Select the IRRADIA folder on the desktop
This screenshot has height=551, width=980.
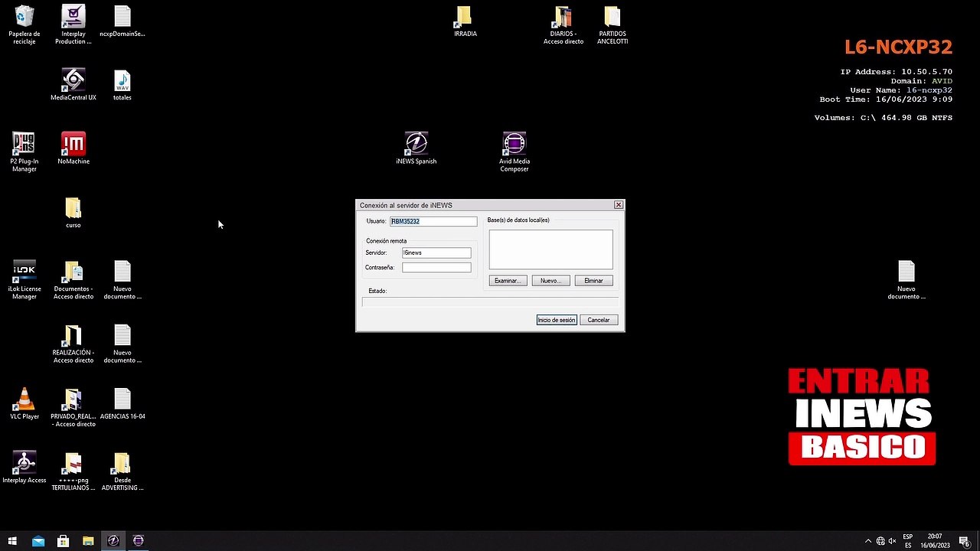point(465,21)
